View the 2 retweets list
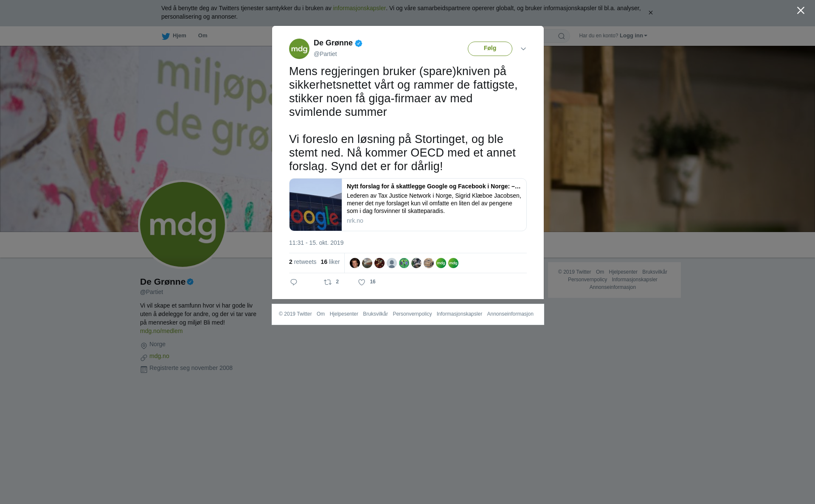The height and width of the screenshot is (504, 815). point(303,262)
